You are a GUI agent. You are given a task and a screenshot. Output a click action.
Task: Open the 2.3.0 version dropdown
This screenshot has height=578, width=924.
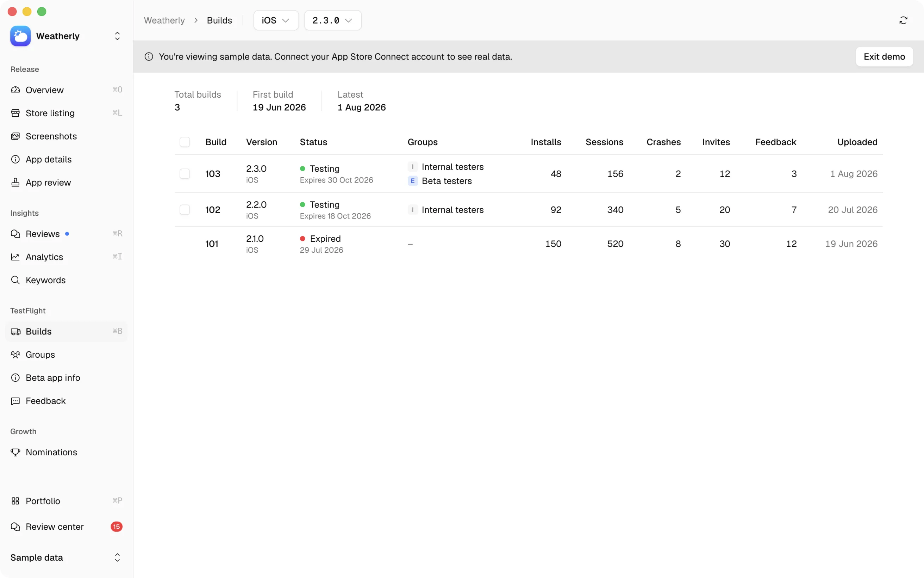332,20
